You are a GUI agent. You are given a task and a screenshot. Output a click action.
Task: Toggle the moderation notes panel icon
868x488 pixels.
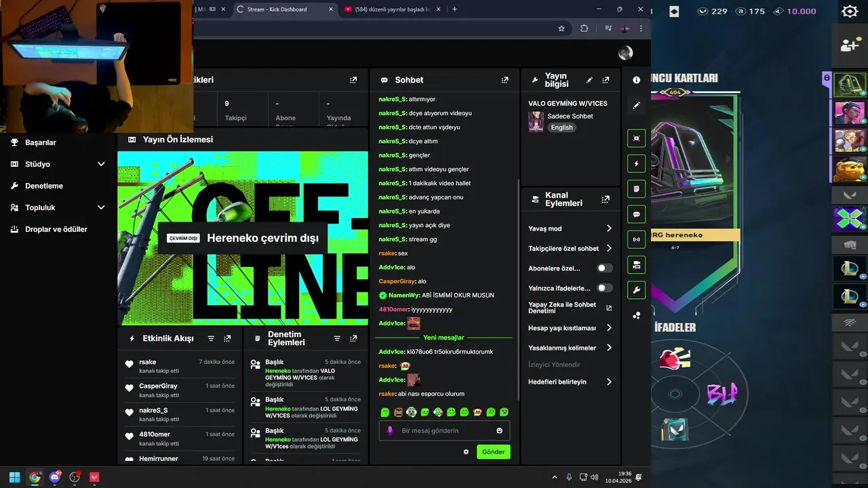[x=636, y=188]
